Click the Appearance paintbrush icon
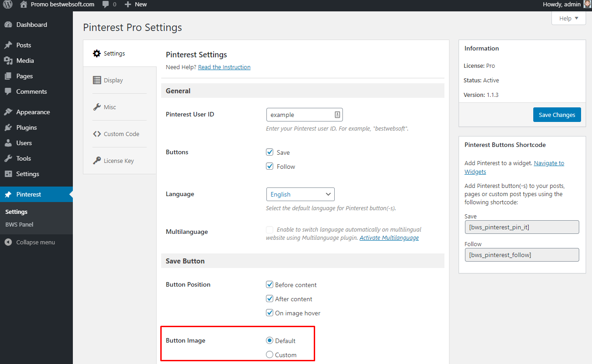Screen dimensions: 592x364 [x=8, y=112]
